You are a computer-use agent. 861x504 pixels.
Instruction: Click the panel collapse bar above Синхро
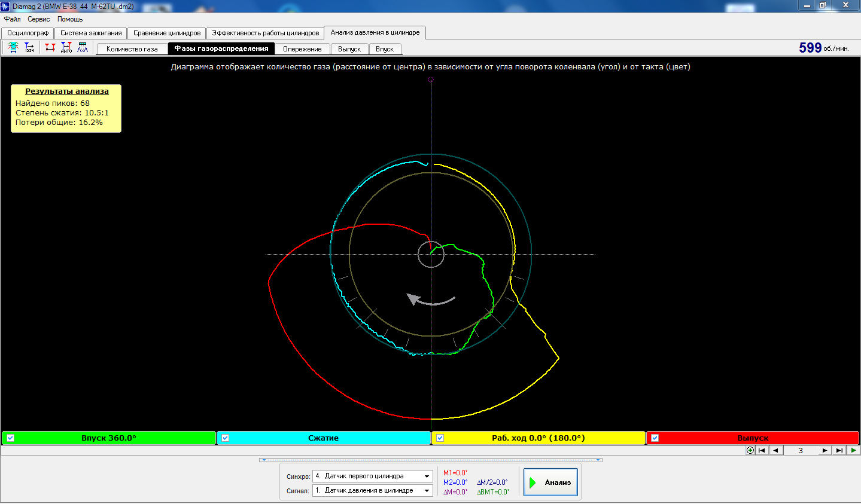[431, 460]
